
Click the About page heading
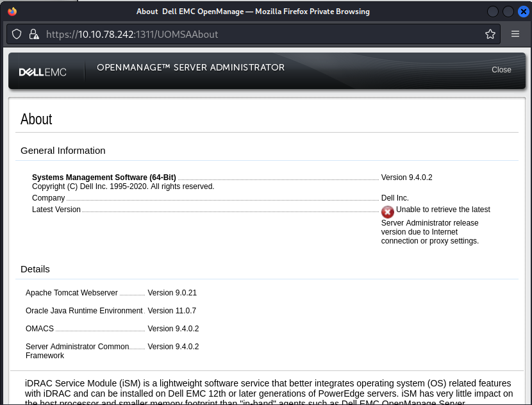pyautogui.click(x=37, y=119)
